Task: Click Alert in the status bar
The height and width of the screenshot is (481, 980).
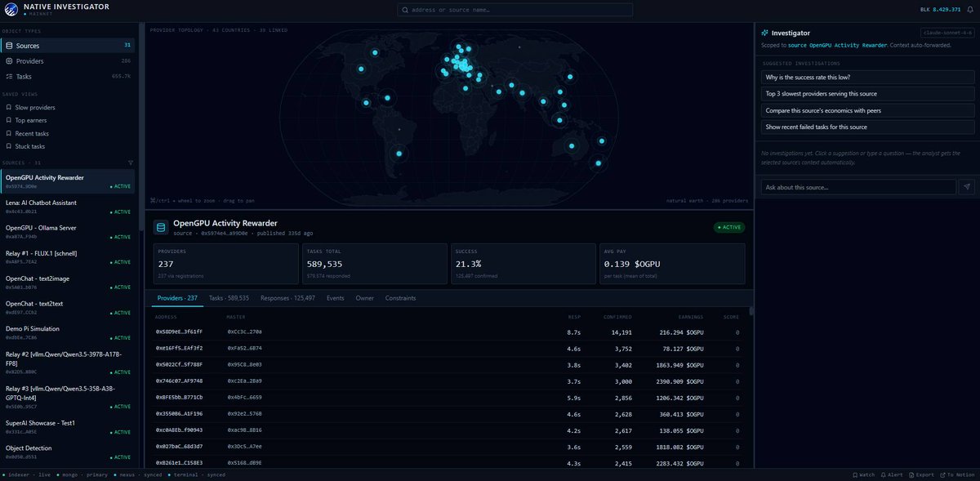Action: point(893,474)
